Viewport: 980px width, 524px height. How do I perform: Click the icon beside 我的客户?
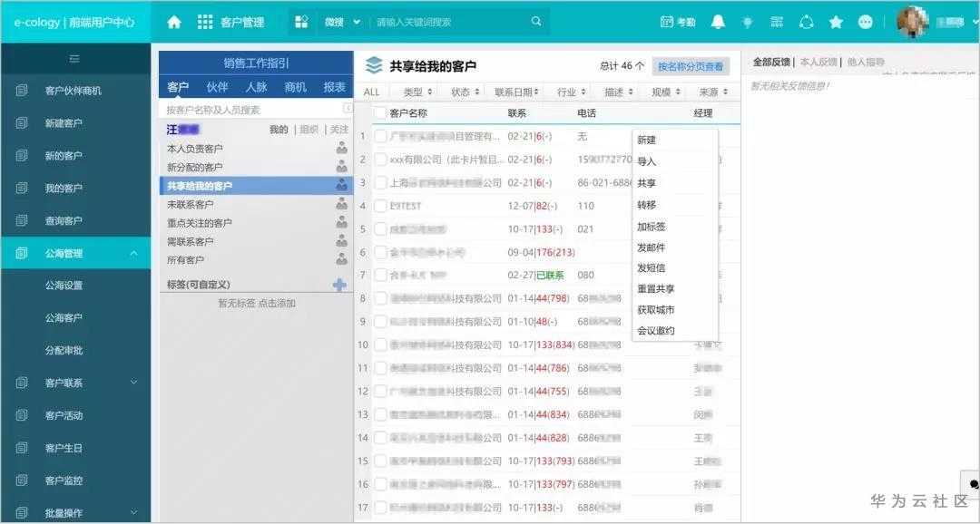pos(22,188)
